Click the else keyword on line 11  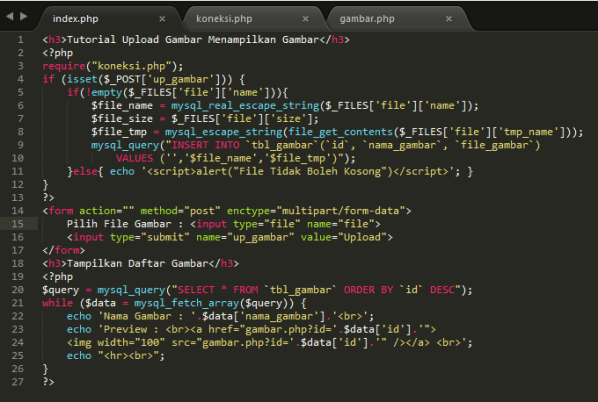point(85,171)
